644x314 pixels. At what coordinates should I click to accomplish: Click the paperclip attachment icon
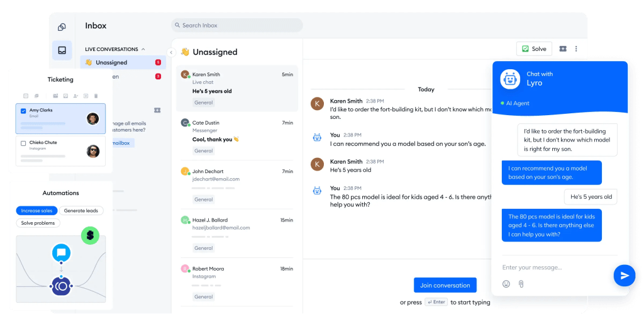(x=521, y=284)
